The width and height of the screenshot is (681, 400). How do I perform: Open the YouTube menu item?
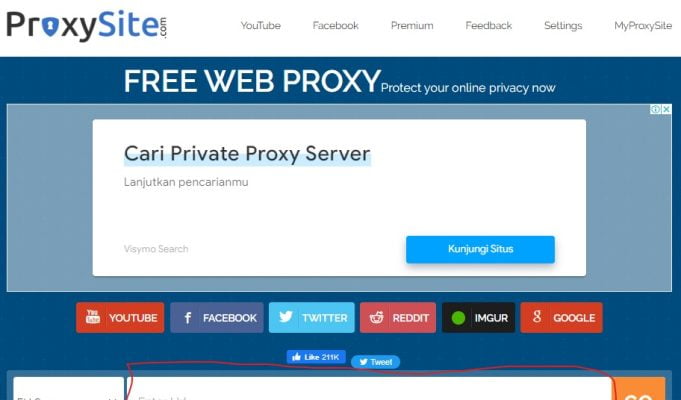[x=261, y=26]
